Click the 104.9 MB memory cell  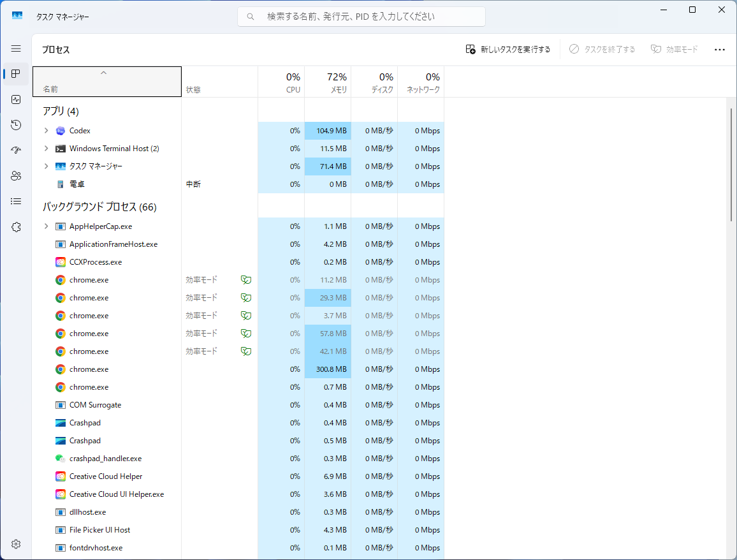pos(328,131)
